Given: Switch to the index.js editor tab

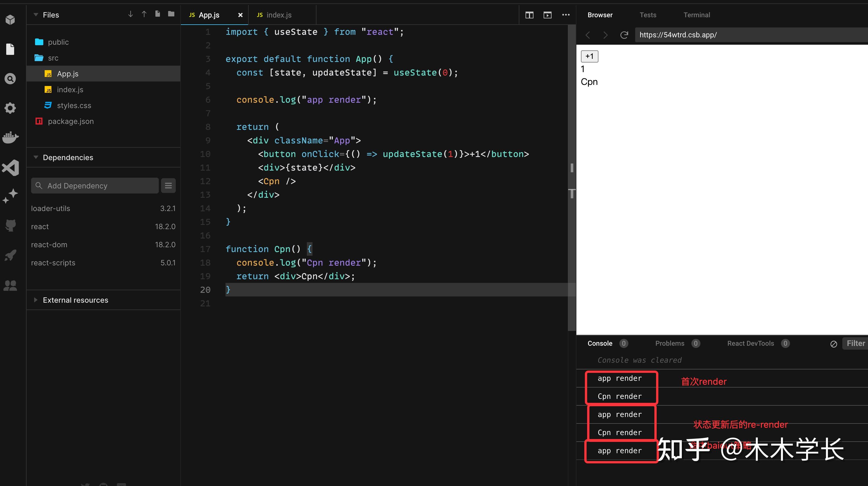Looking at the screenshot, I should [x=278, y=15].
